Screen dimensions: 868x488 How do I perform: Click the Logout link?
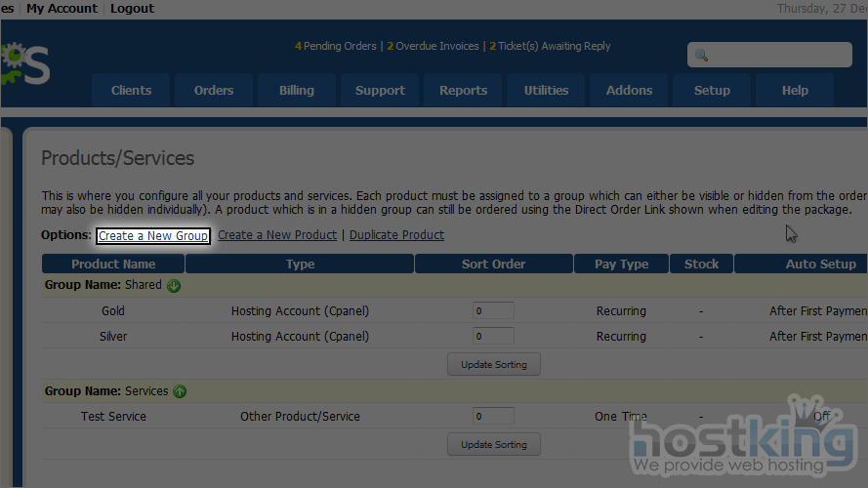pos(132,8)
